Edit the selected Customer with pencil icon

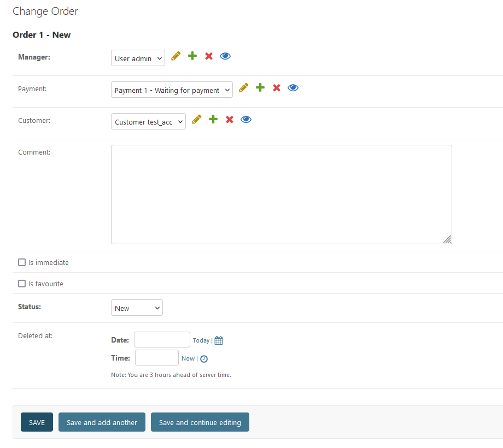[x=197, y=119]
